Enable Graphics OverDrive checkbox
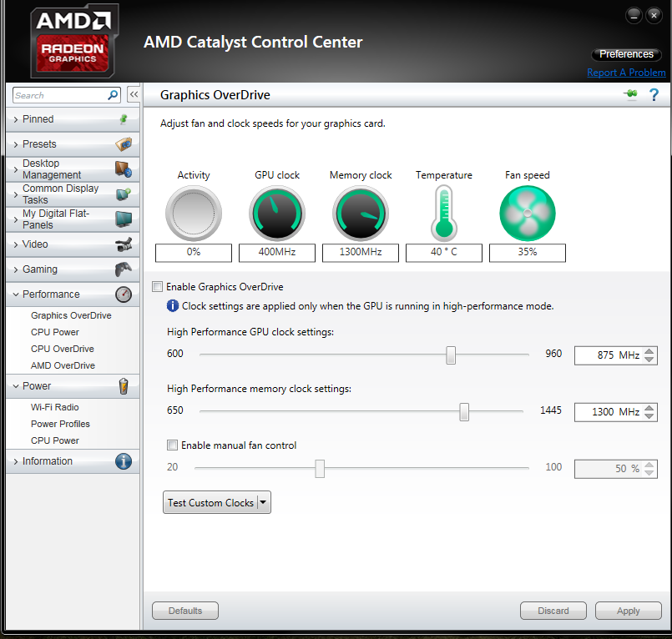The width and height of the screenshot is (672, 639). [x=158, y=286]
